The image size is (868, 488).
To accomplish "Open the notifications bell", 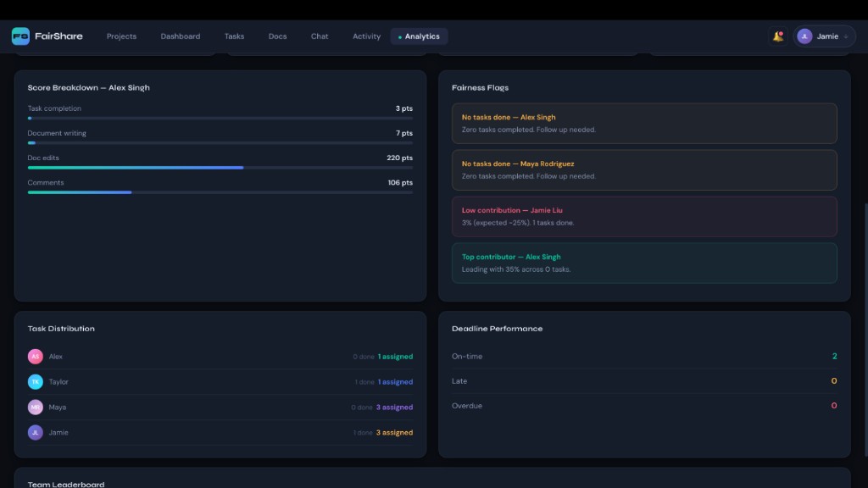I will click(x=777, y=36).
